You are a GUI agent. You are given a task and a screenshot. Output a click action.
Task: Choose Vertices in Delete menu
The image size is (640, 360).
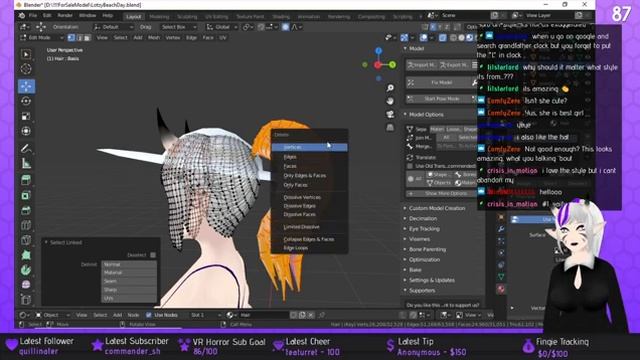(x=309, y=147)
